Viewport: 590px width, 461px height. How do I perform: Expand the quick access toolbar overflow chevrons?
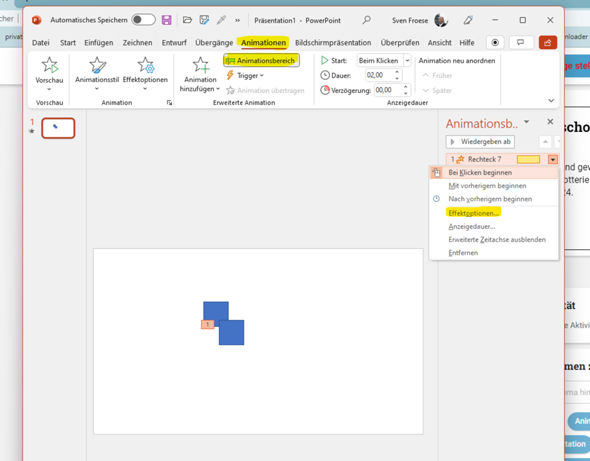tap(237, 20)
